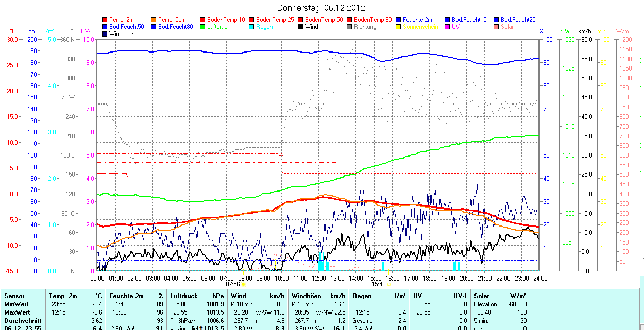Click the blue Feuchte 2m legend swatch
The width and height of the screenshot is (644, 330).
click(399, 20)
